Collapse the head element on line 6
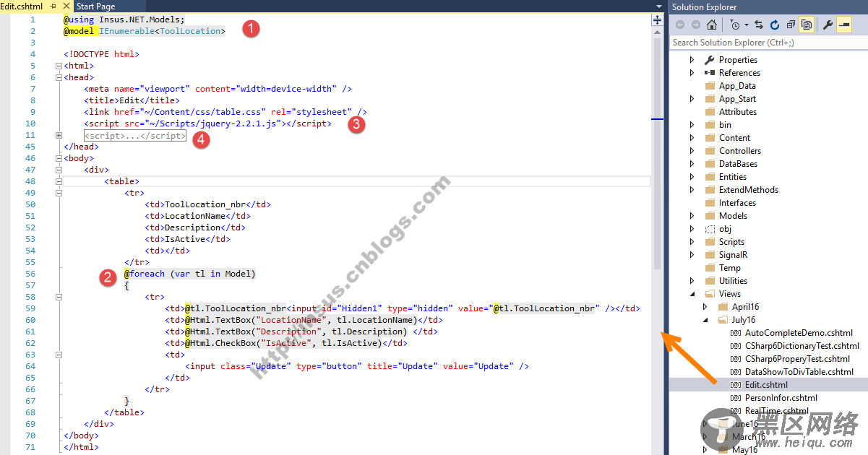 [x=59, y=77]
